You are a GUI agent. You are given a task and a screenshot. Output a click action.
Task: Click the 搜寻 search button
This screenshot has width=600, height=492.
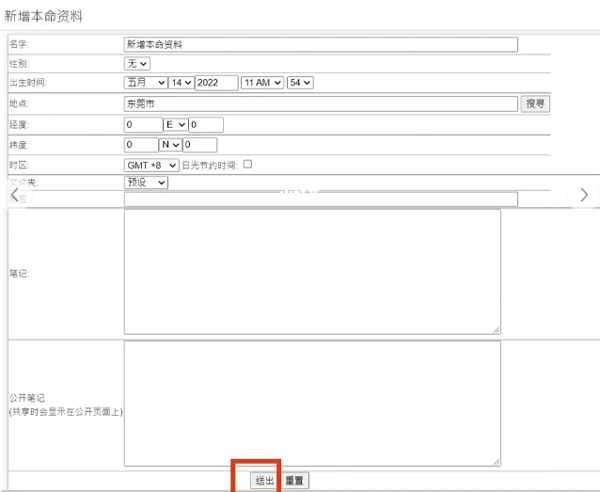coord(535,104)
